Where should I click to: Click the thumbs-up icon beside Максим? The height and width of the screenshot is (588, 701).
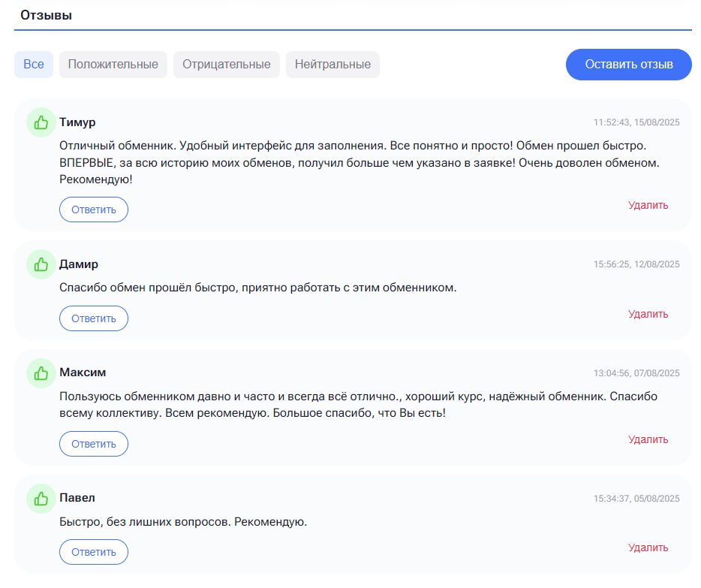(41, 373)
